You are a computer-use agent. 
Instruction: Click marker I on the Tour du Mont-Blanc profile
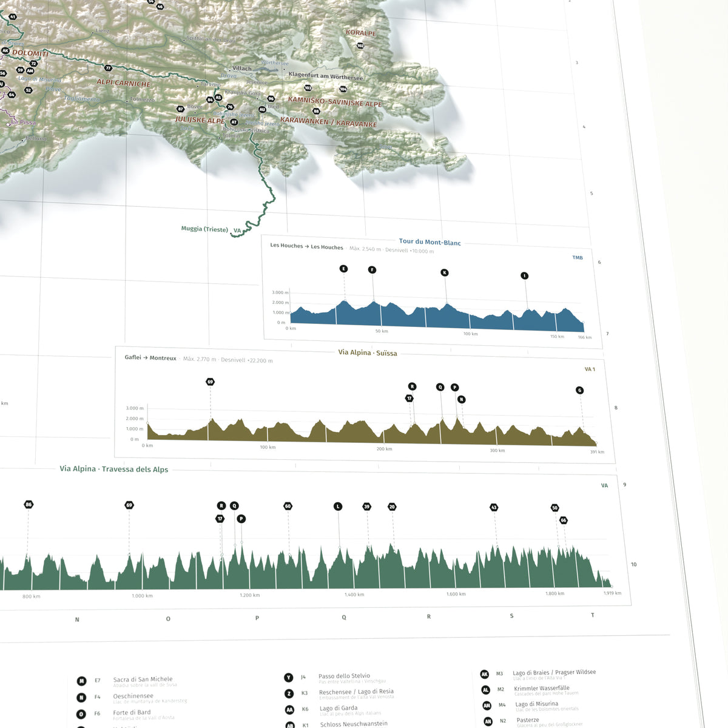pos(525,276)
